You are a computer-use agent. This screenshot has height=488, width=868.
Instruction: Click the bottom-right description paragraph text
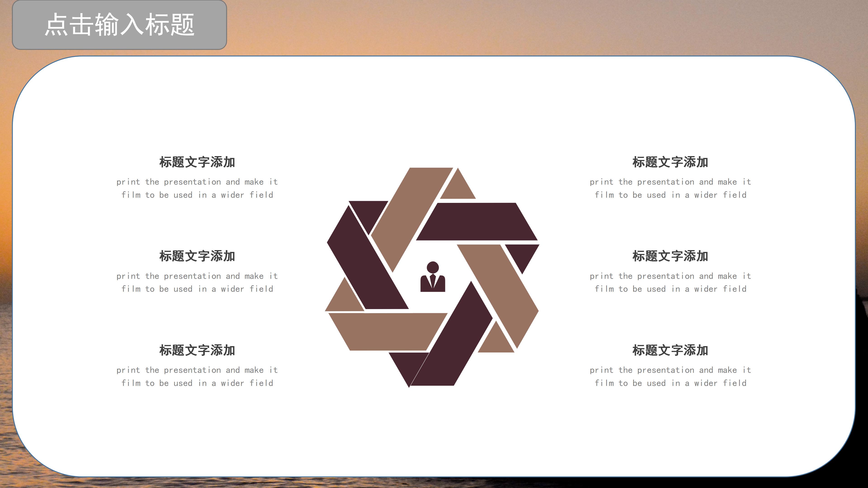click(670, 377)
